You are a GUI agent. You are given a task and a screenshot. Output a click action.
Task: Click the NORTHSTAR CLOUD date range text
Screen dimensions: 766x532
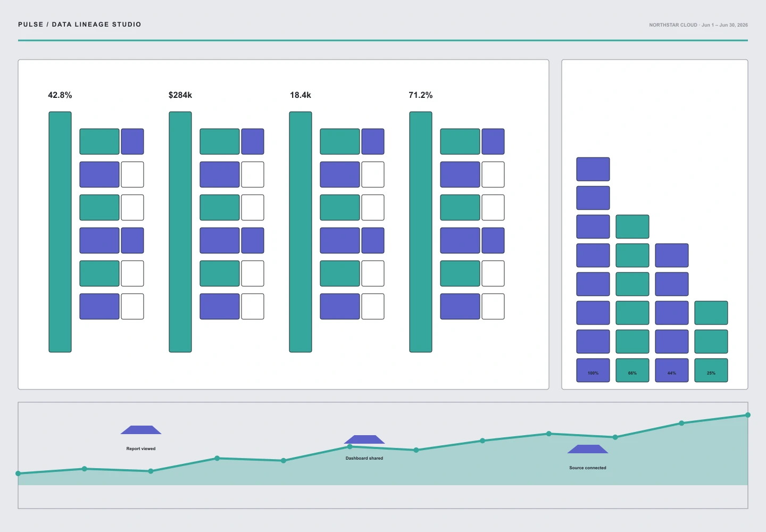pyautogui.click(x=698, y=25)
